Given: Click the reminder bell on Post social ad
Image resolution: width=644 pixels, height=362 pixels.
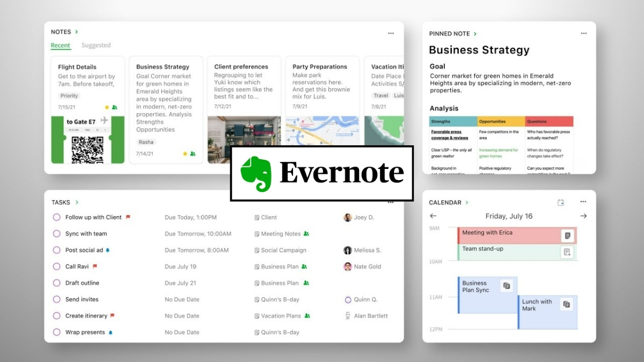Looking at the screenshot, I should pos(107,250).
